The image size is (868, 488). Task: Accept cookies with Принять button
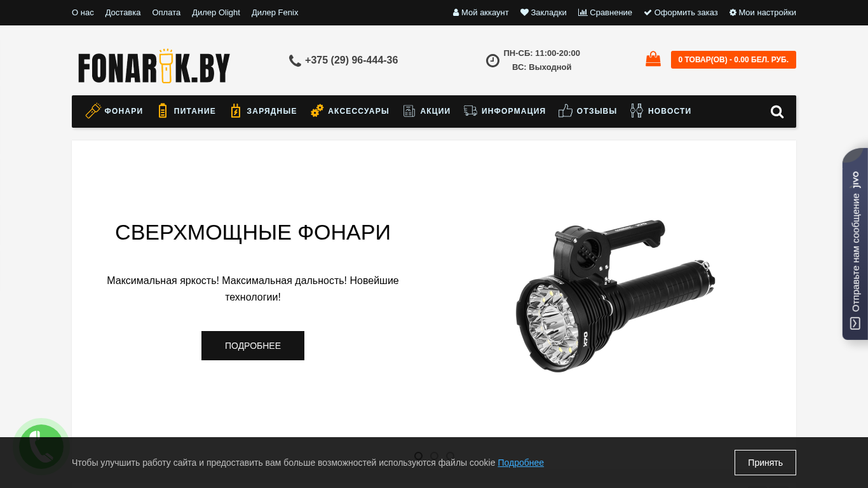tap(765, 463)
